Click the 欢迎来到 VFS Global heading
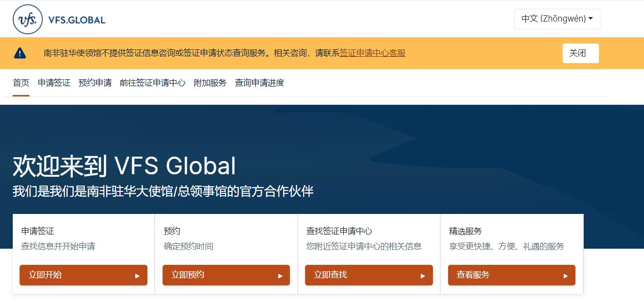The height and width of the screenshot is (305, 644). coord(124,166)
